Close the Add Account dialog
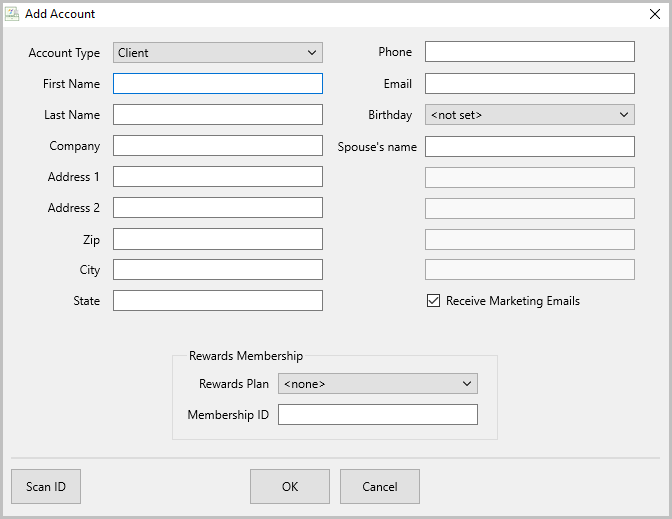The height and width of the screenshot is (519, 672). pos(654,14)
